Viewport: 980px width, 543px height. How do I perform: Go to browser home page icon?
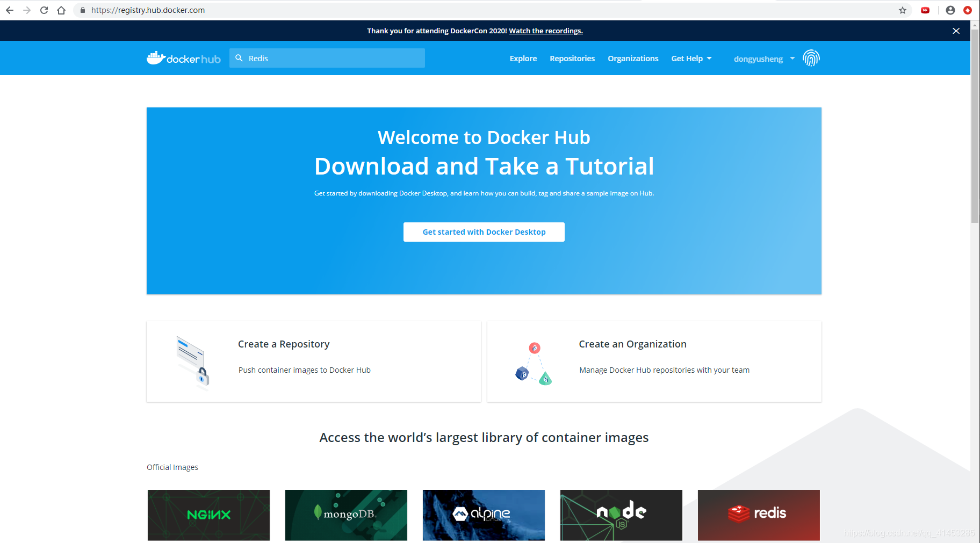point(61,10)
